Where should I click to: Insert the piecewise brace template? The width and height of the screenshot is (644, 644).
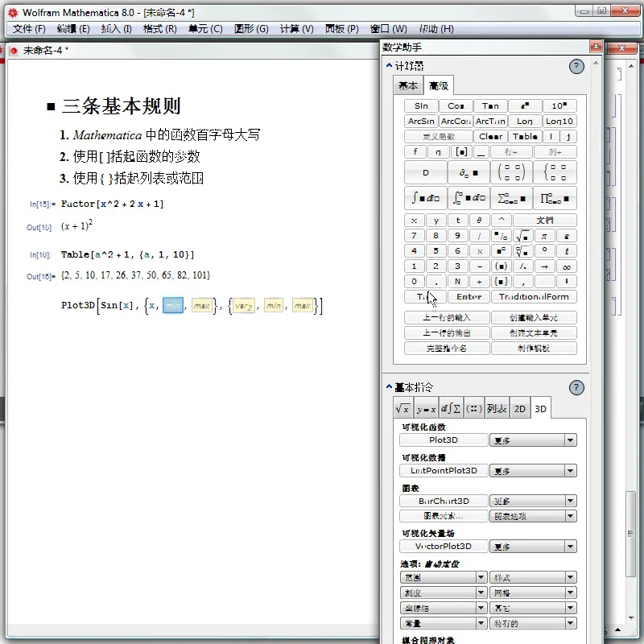tap(555, 172)
